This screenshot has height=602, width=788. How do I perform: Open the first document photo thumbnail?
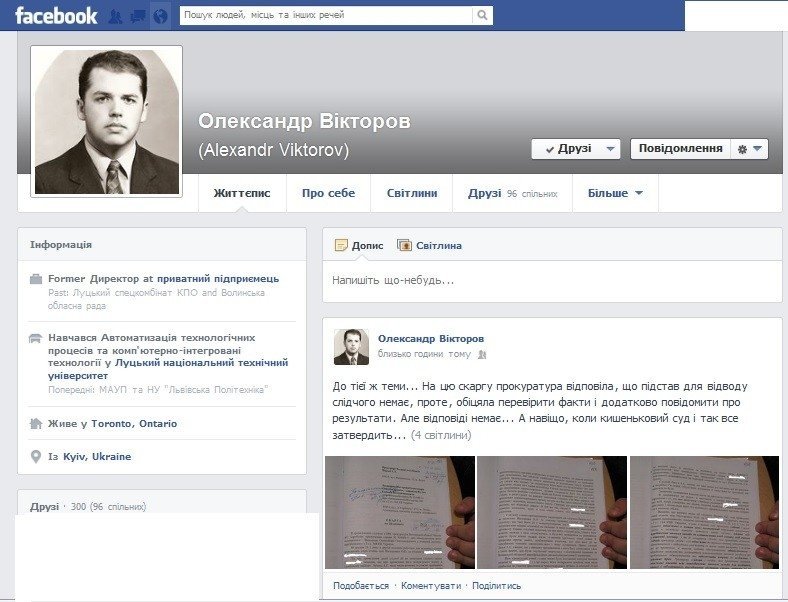coord(400,513)
